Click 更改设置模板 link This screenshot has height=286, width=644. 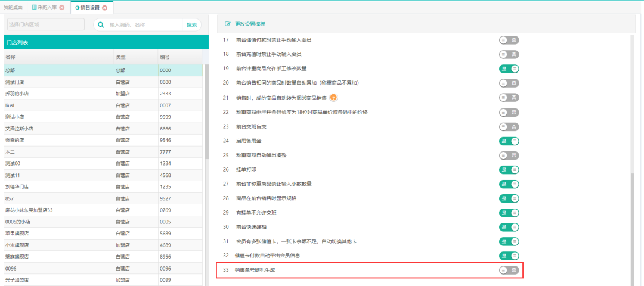tap(250, 24)
